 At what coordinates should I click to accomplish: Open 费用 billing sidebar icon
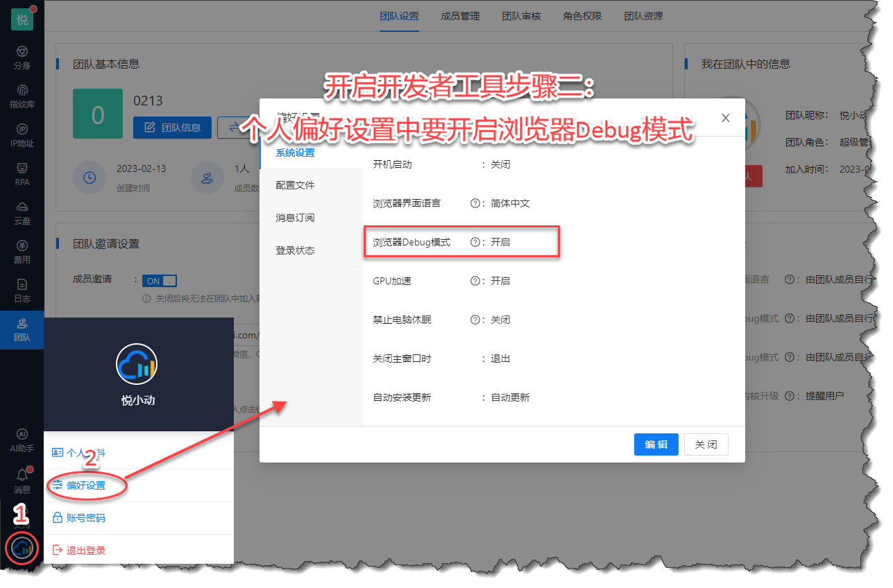pos(22,252)
